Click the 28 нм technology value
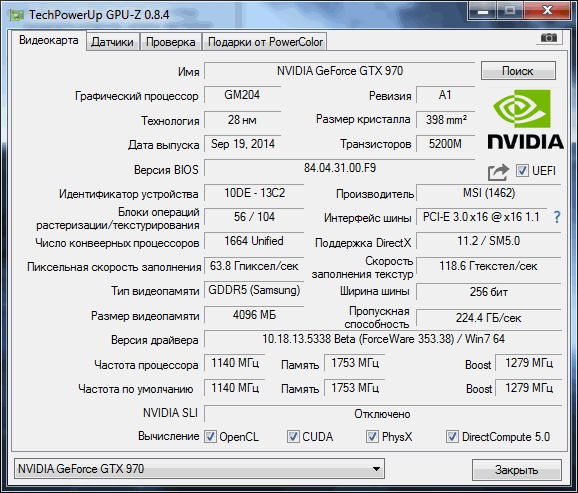This screenshot has width=578, height=493. [x=242, y=120]
